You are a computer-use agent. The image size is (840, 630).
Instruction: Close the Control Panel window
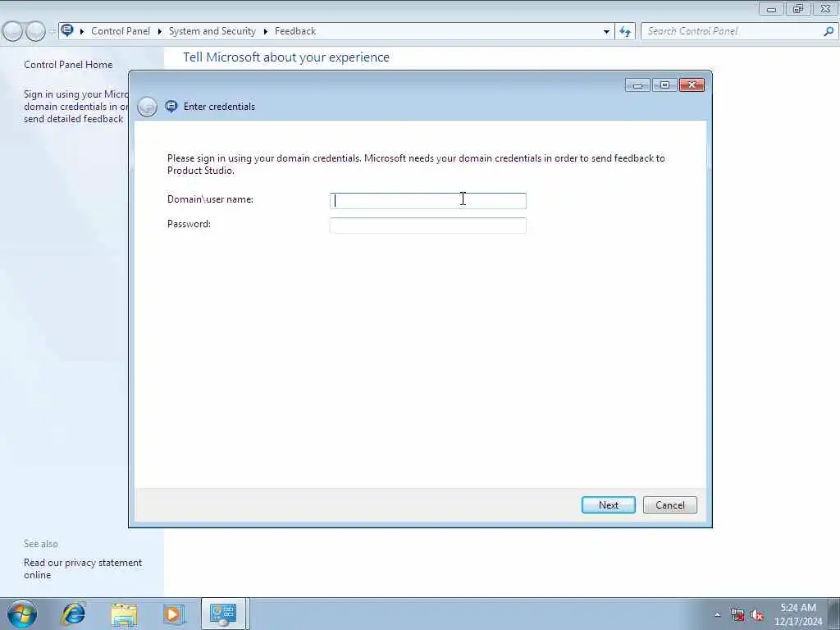point(825,8)
